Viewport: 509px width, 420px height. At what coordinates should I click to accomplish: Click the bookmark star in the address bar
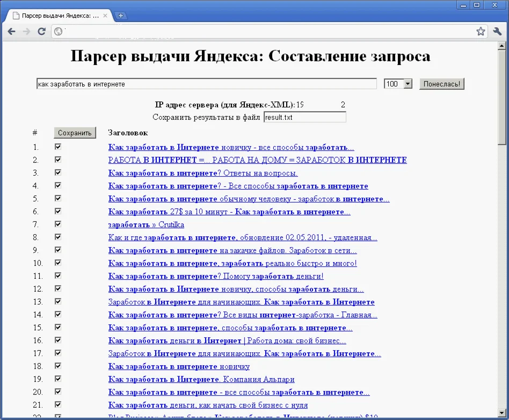coord(481,31)
